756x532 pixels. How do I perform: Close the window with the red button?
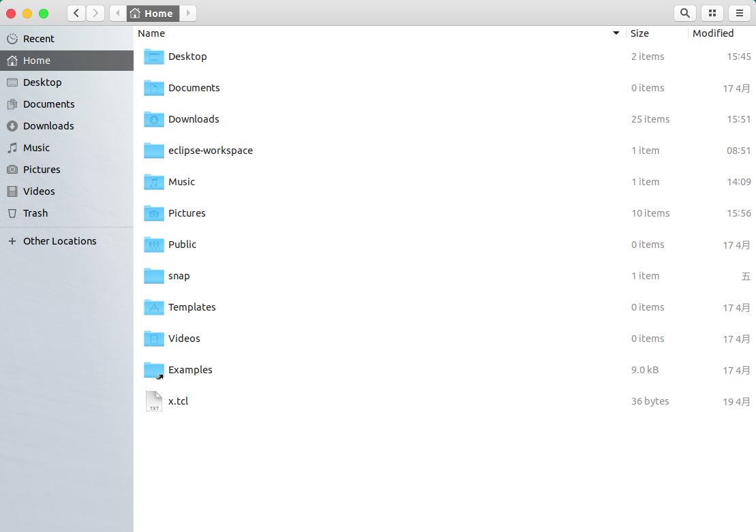(11, 14)
